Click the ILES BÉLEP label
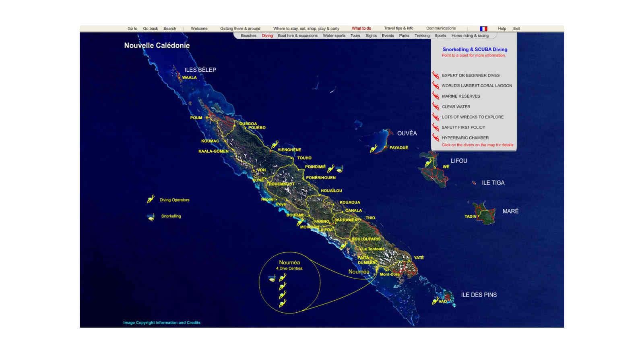The image size is (644, 353). 200,70
